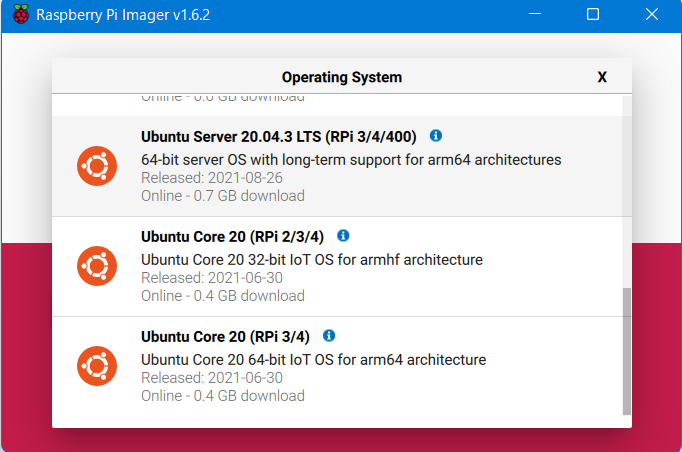Close the Operating System dialog with X

[602, 77]
